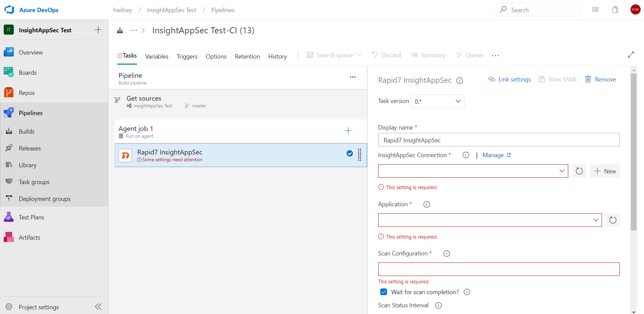Screen dimensions: 644x314
Task: Expand the InsightAppSec Connection dropdown
Action: [x=473, y=171]
